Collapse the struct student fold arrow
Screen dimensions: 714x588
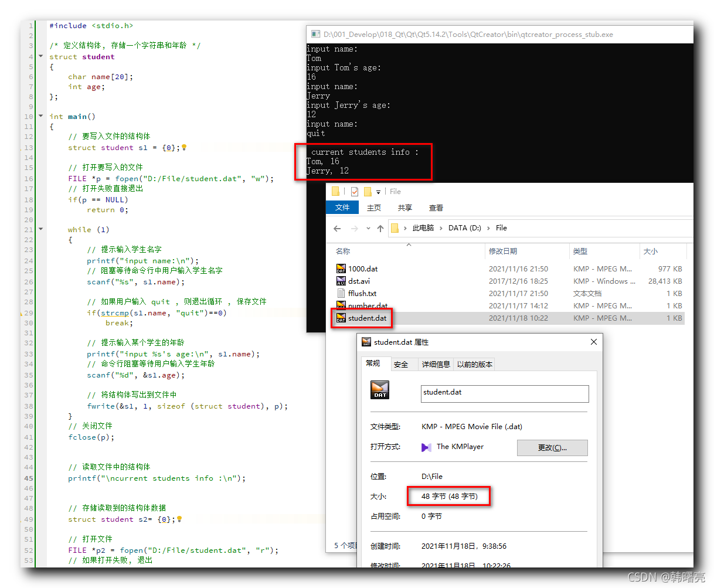tap(40, 56)
